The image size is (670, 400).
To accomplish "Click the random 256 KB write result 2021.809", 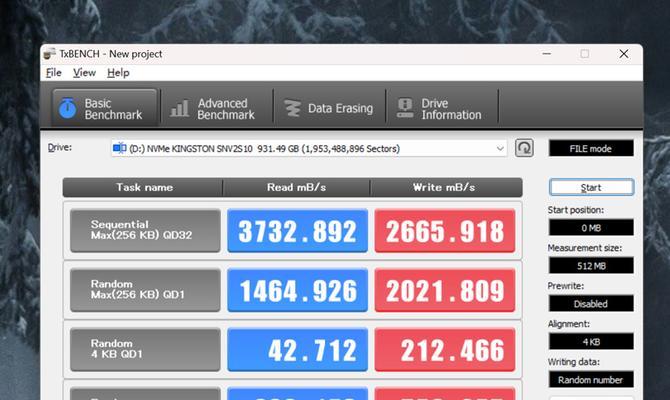I will 445,290.
